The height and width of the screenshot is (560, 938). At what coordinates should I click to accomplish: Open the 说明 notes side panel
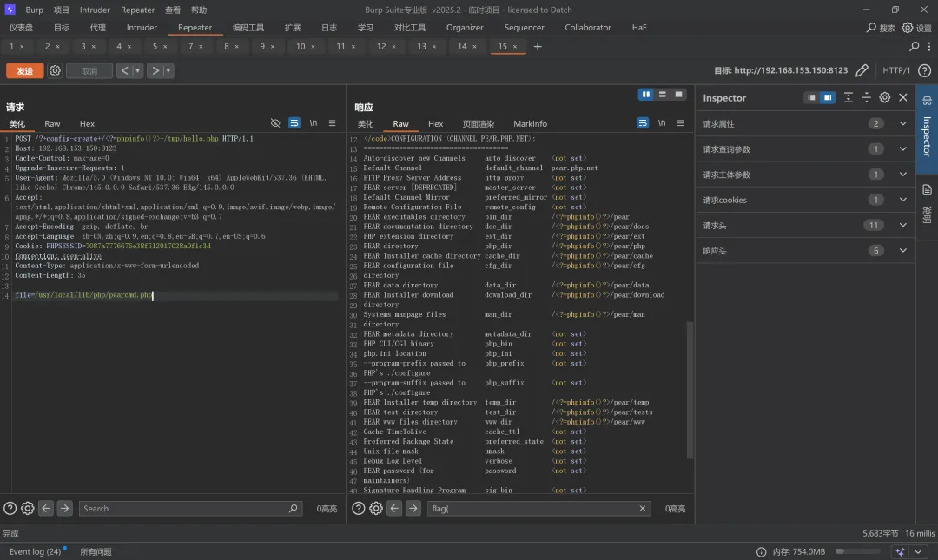(927, 200)
